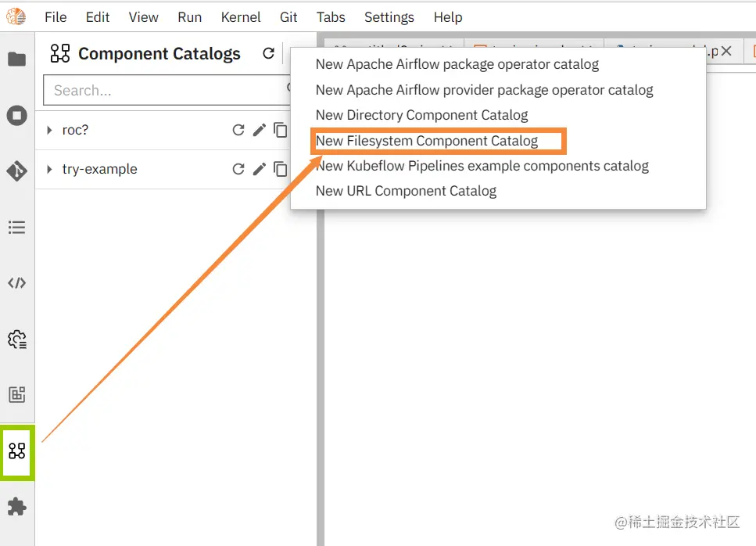This screenshot has height=546, width=756.
Task: Click the catalog Search input field
Action: coord(164,90)
